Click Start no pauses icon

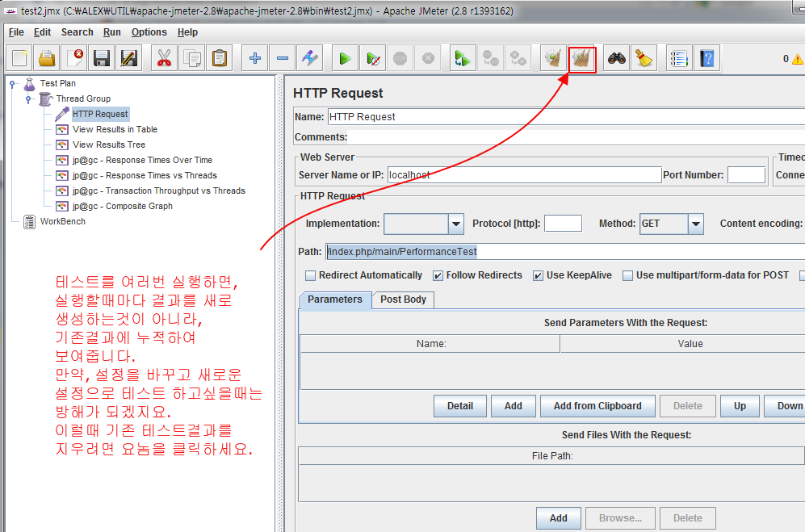coord(373,59)
